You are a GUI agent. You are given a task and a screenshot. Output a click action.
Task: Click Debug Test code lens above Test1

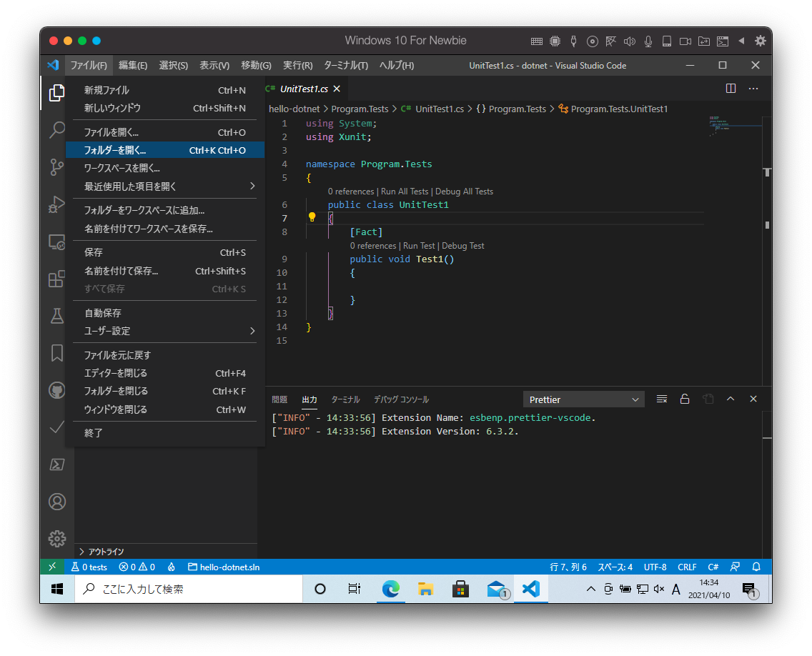click(463, 246)
